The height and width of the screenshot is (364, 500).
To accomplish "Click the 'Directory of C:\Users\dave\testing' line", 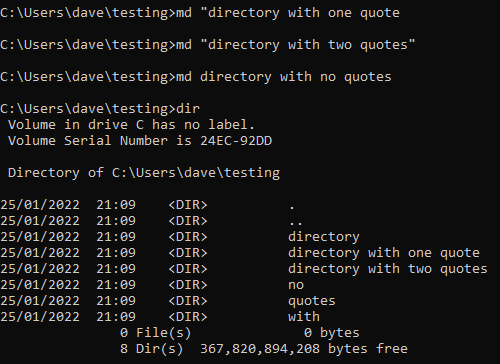I will pos(144,173).
